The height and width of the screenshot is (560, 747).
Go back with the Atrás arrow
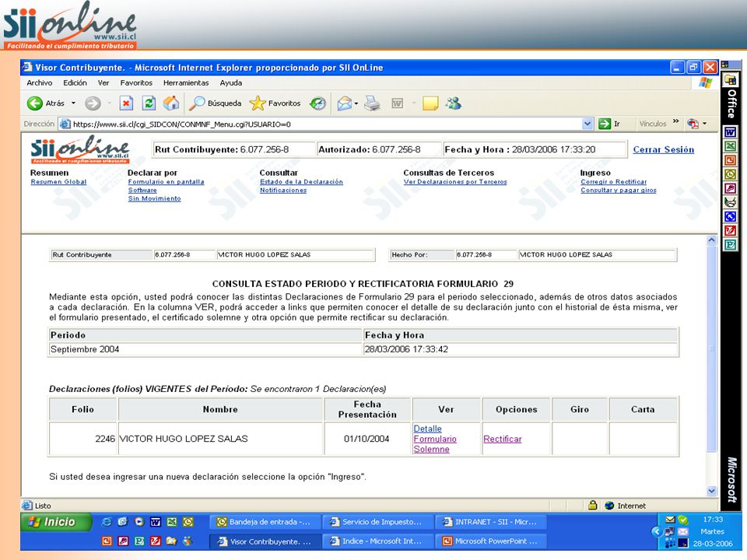pyautogui.click(x=45, y=103)
